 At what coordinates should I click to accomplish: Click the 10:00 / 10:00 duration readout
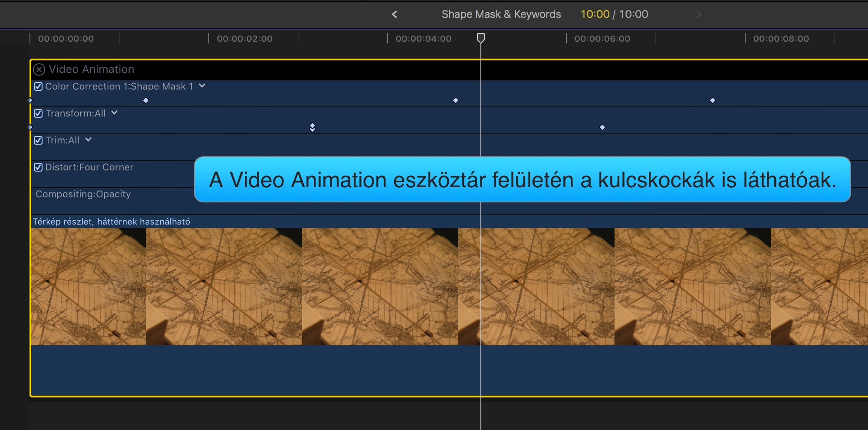[615, 14]
